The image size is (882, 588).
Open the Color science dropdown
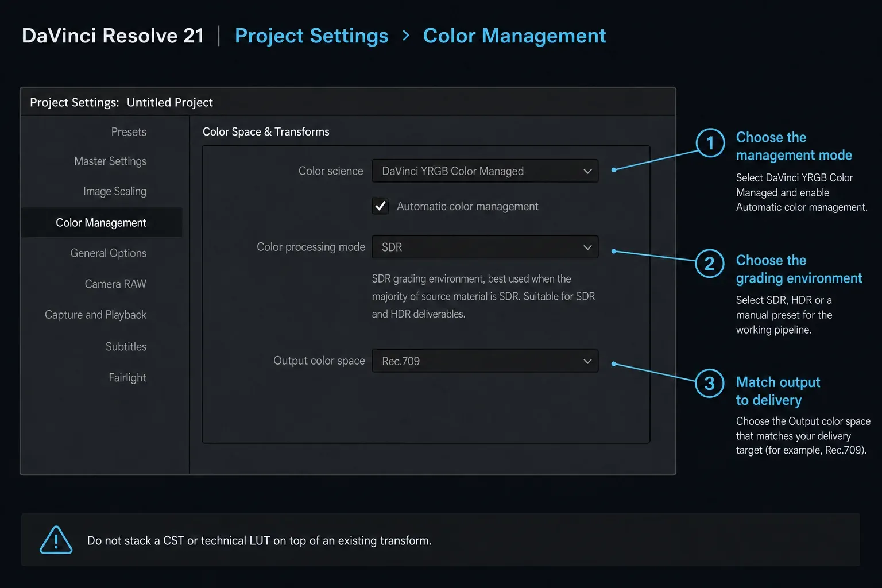tap(485, 171)
